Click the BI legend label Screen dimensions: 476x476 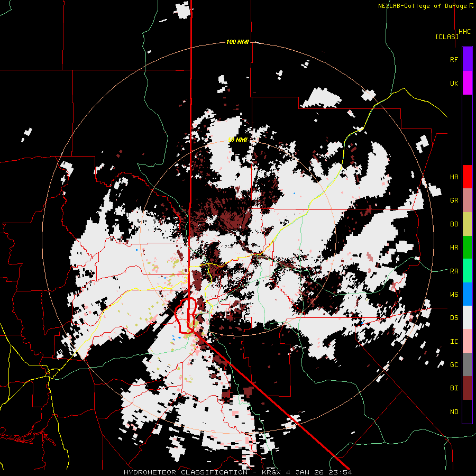click(454, 388)
